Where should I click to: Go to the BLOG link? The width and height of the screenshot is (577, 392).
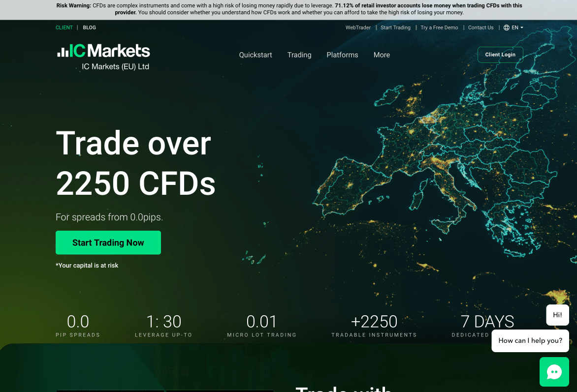[90, 28]
